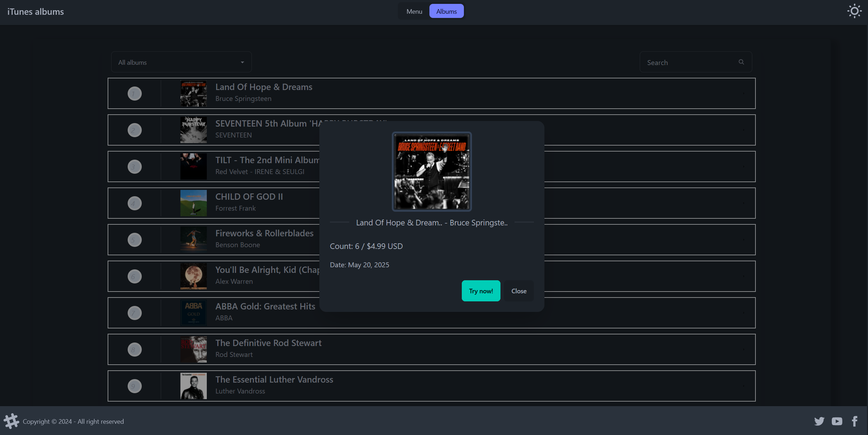Close the album details dialog
Screen dimensions: 868x435
coord(519,291)
